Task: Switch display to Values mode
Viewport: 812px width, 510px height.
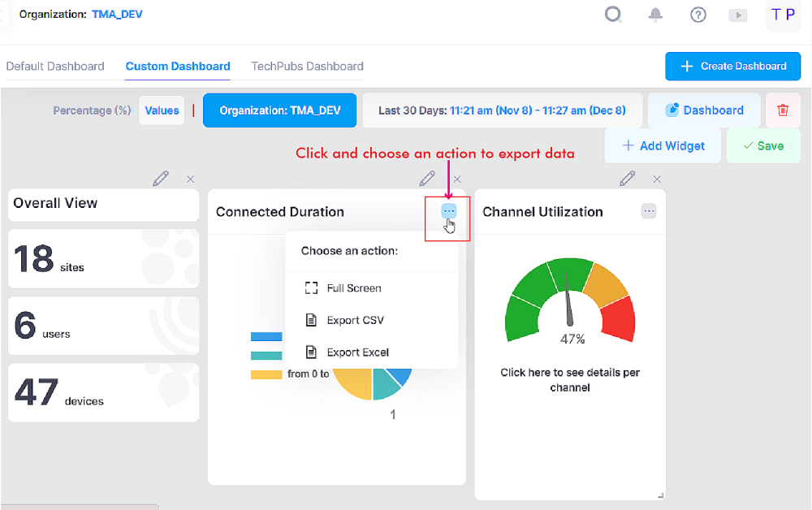Action: pos(162,110)
